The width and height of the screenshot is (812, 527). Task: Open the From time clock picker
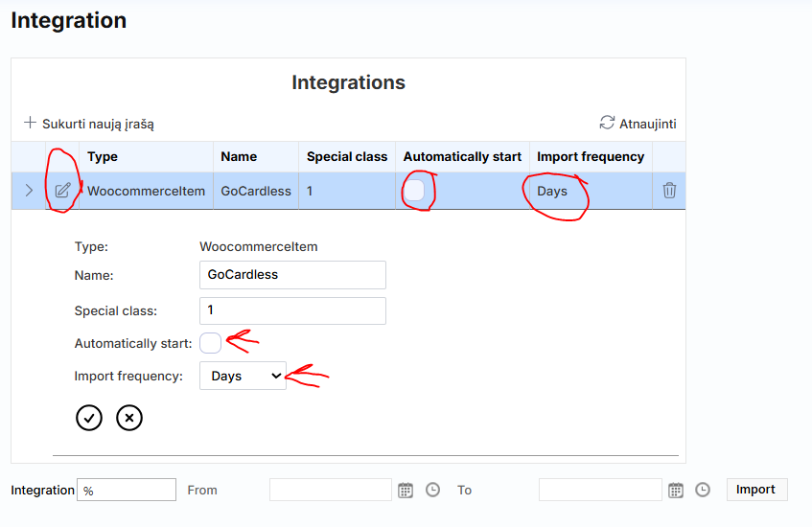click(x=432, y=490)
